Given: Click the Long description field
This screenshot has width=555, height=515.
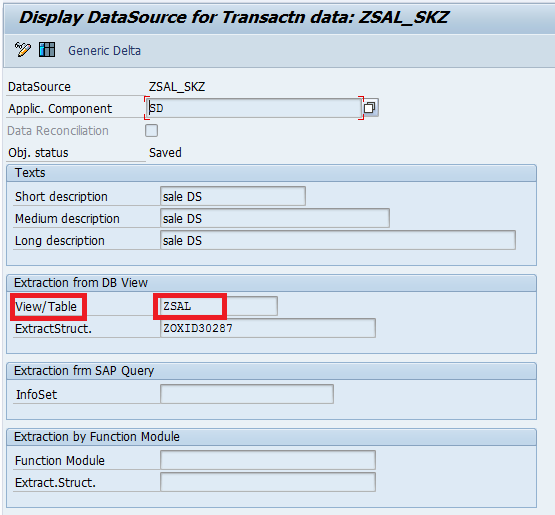Looking at the screenshot, I should 338,240.
